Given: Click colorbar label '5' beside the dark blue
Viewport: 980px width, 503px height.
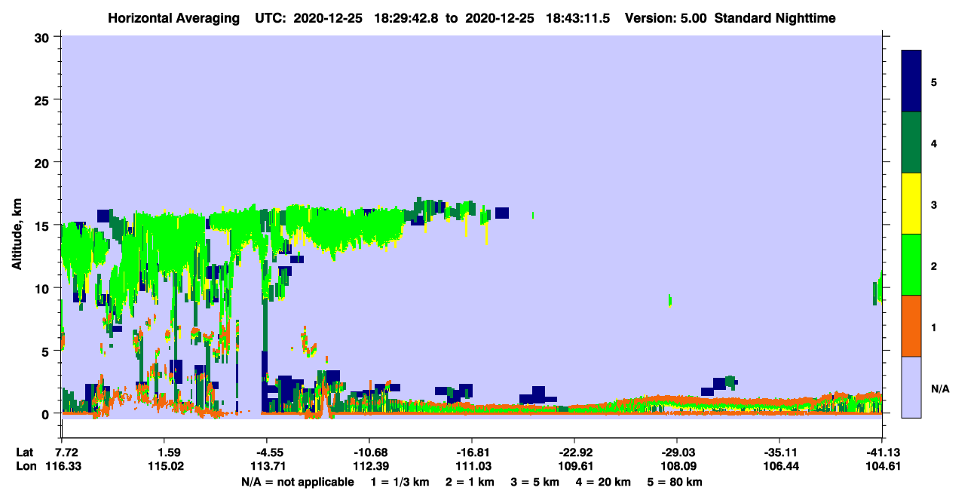Looking at the screenshot, I should click(x=934, y=81).
